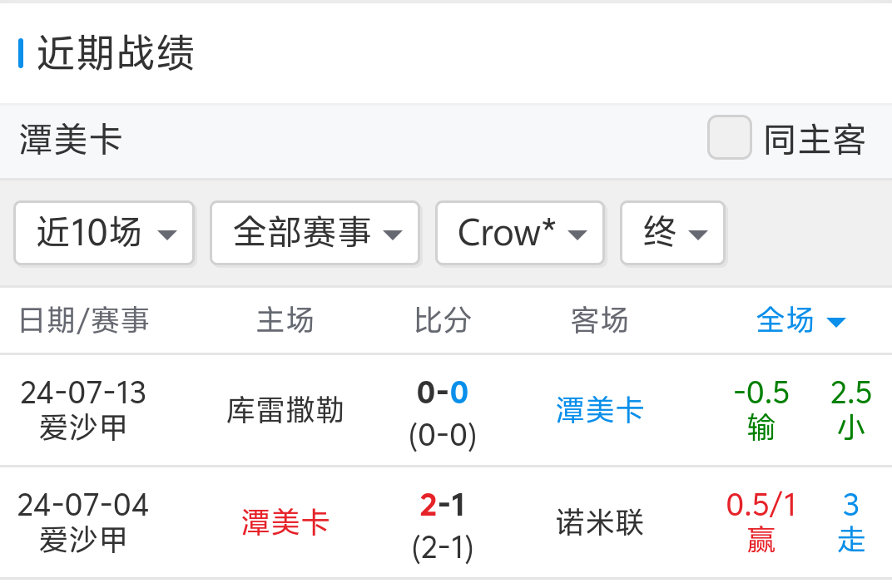View the 0-0 match score details
The height and width of the screenshot is (588, 892).
(x=442, y=412)
